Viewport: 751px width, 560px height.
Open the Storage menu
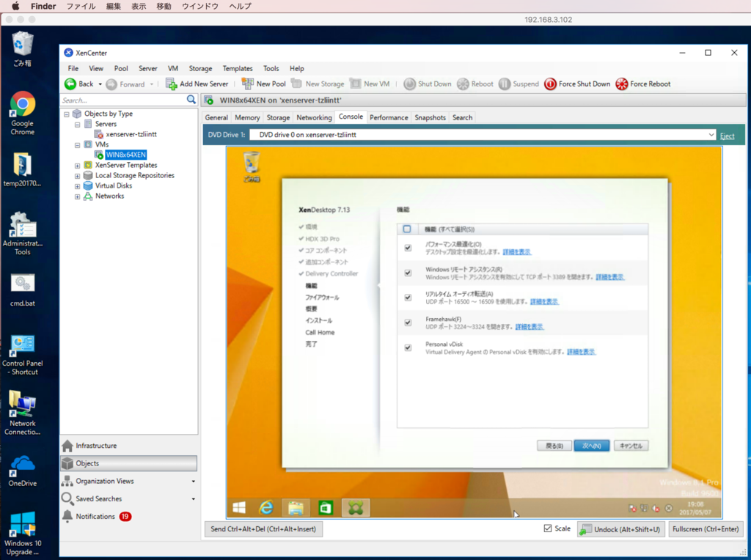point(200,68)
